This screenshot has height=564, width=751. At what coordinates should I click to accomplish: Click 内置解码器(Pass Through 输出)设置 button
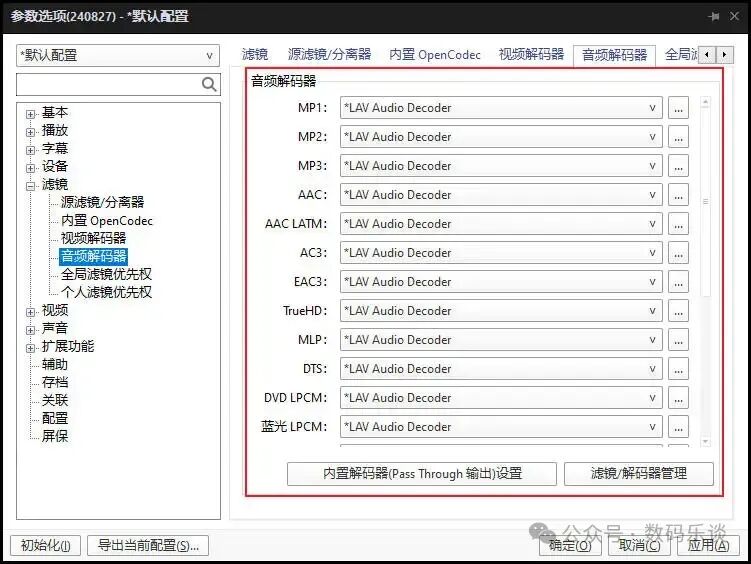point(422,474)
